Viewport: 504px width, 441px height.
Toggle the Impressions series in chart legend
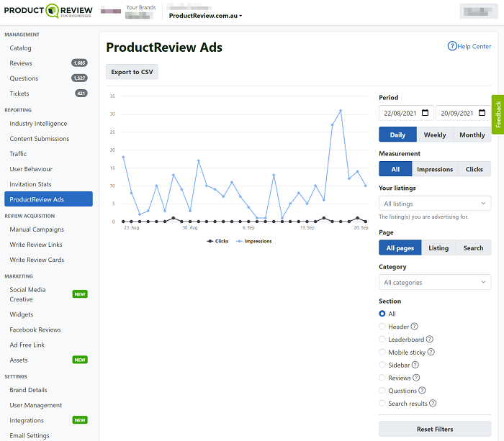[254, 241]
